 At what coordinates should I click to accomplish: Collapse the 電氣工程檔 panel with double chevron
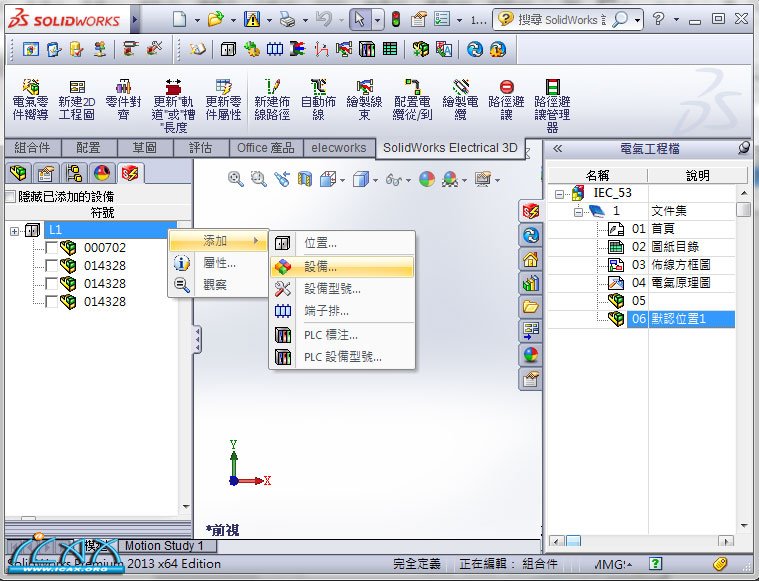tap(557, 148)
